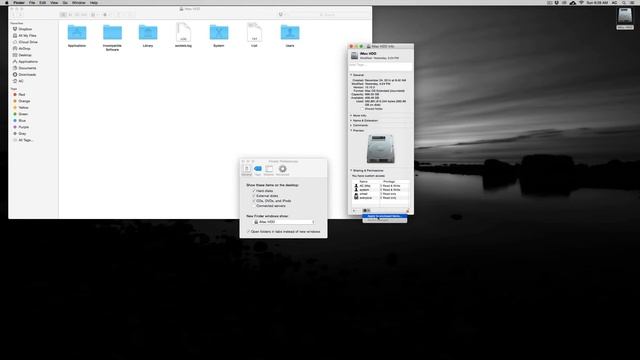
Task: Choose Apply to enclosed items menu entry
Action: [384, 216]
